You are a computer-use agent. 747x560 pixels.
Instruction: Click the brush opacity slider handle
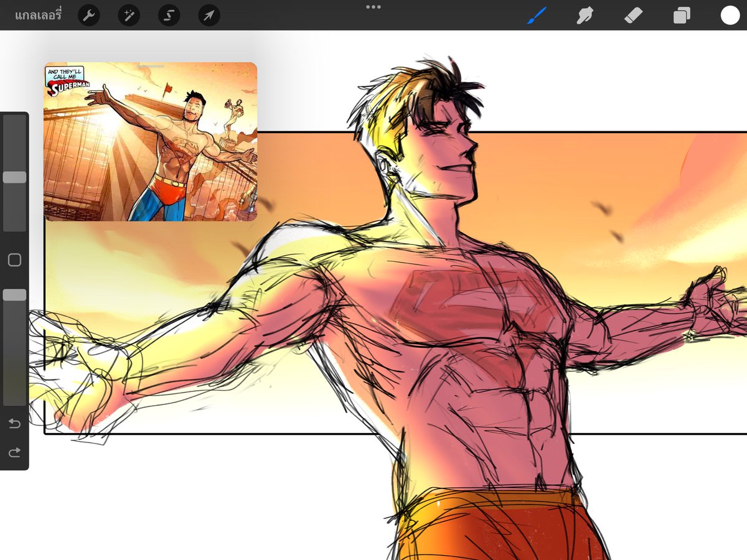14,295
